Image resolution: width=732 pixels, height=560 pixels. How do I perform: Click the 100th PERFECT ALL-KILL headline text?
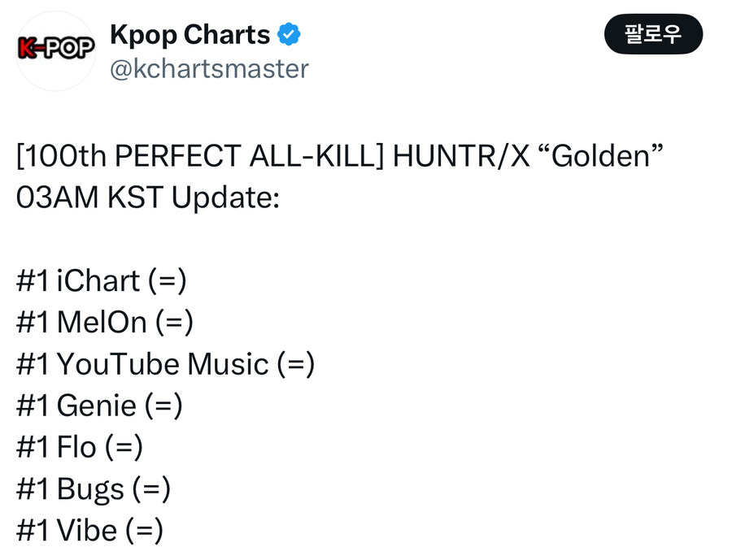(x=200, y=156)
